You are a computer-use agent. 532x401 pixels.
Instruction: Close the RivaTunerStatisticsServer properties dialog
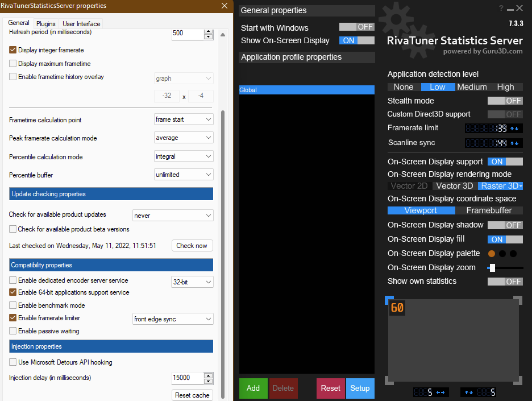pyautogui.click(x=225, y=6)
